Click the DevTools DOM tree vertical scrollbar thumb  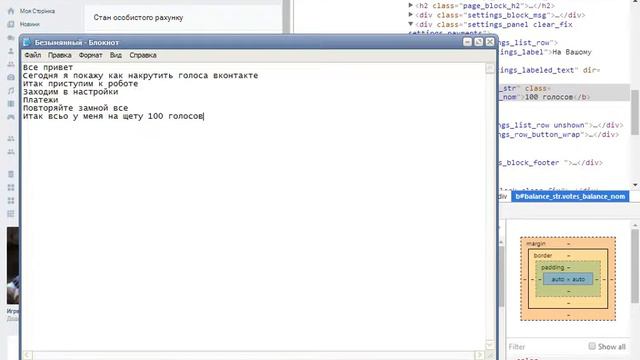635,112
